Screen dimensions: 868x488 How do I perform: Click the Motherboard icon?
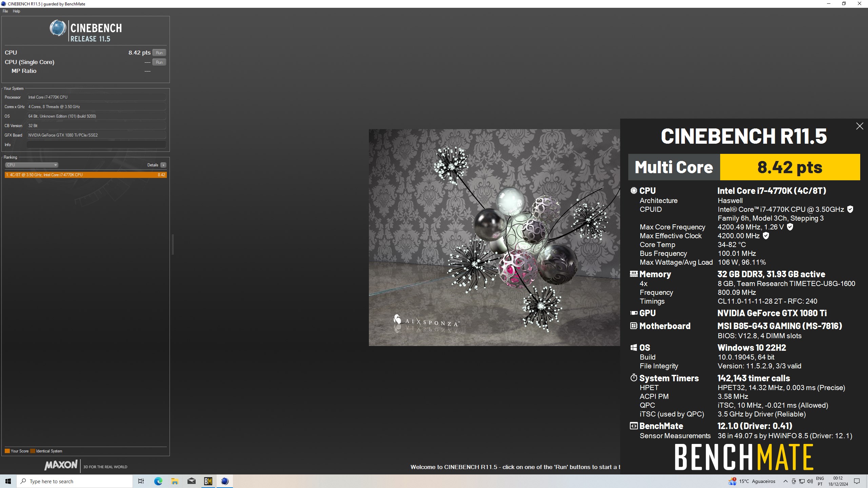[x=633, y=326]
